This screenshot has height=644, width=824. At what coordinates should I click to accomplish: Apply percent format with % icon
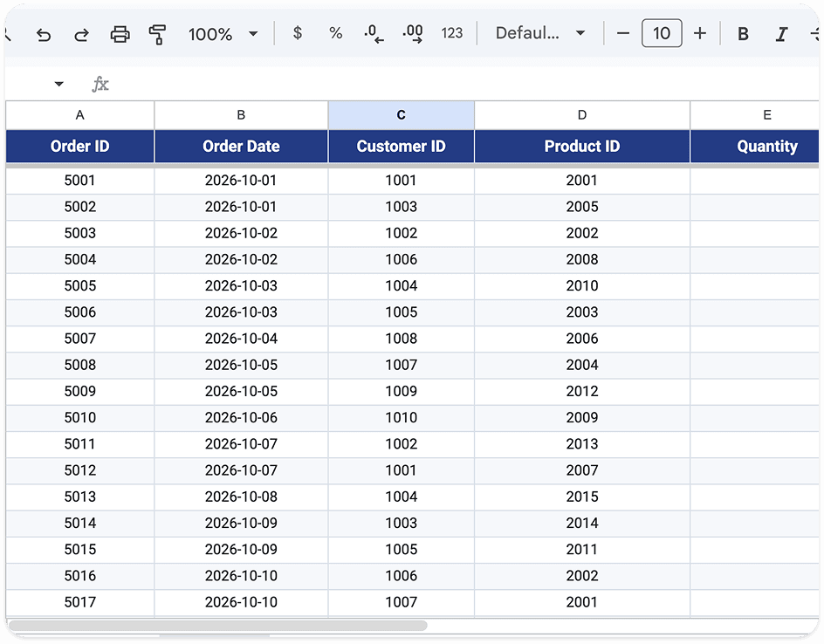click(x=336, y=33)
